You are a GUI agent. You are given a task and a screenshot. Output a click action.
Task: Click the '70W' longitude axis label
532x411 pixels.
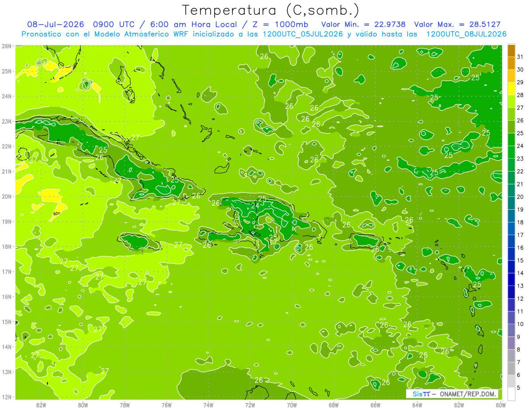(292, 405)
